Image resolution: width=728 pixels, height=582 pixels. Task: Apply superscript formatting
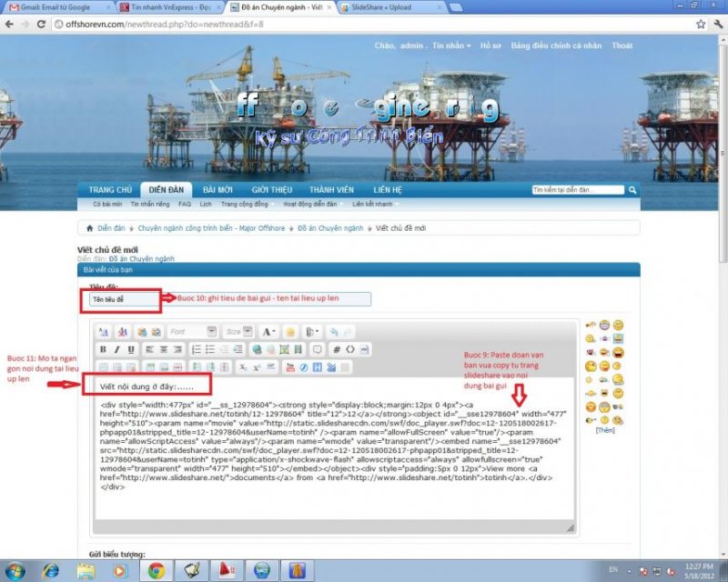point(257,367)
